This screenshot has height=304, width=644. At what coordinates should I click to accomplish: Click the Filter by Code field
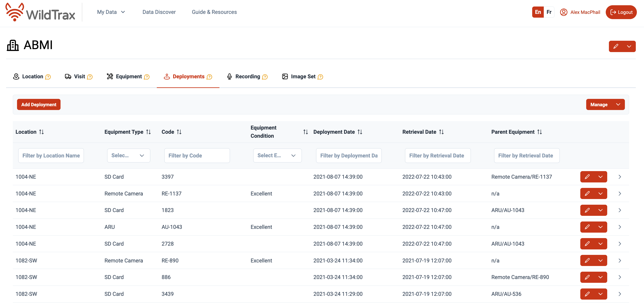pyautogui.click(x=197, y=156)
